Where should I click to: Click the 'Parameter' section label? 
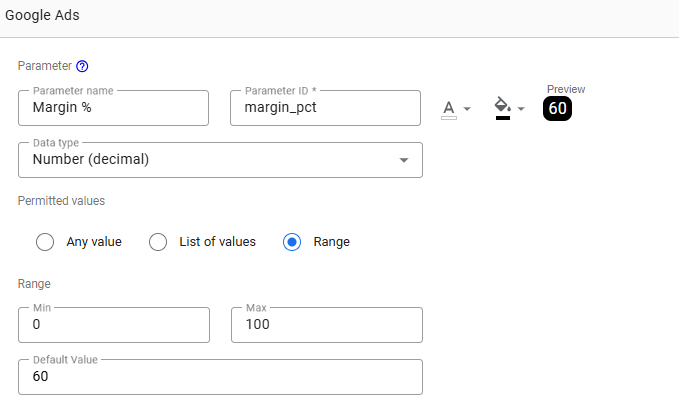(45, 66)
